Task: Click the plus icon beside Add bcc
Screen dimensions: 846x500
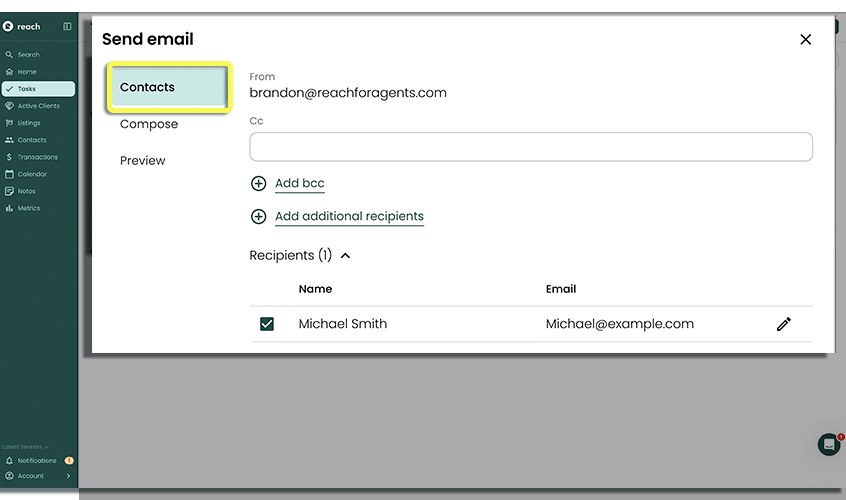Action: 258,184
